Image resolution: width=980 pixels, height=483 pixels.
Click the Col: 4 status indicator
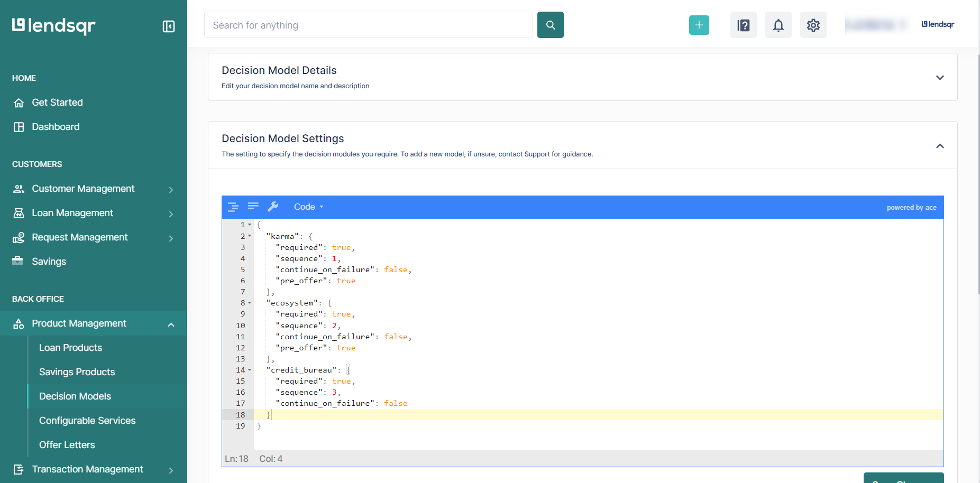coord(271,459)
